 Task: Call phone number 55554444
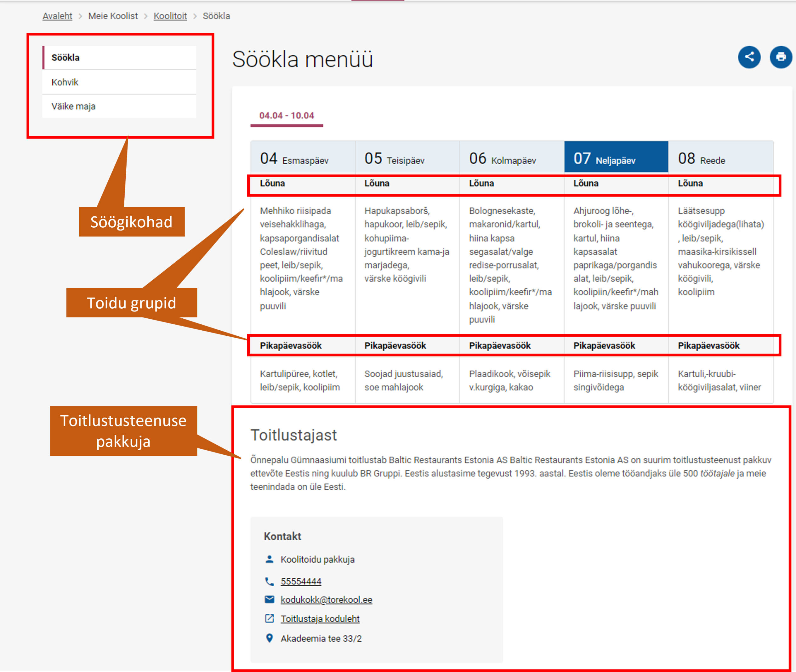point(301,581)
